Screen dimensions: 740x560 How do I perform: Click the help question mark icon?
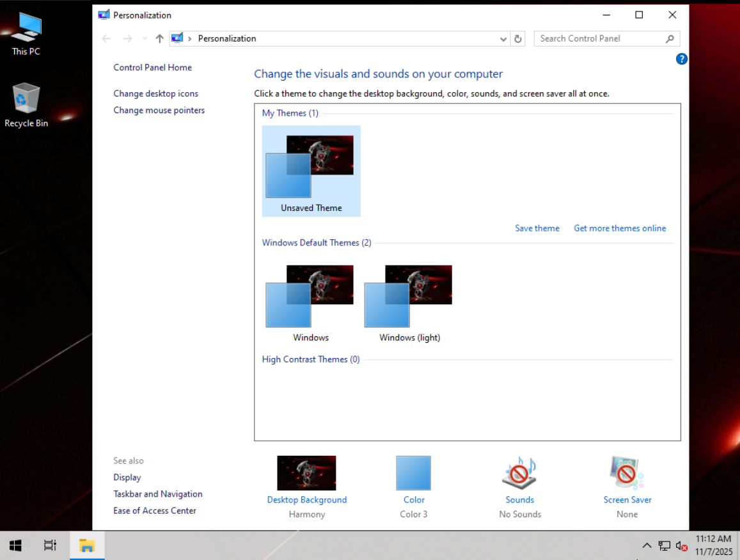[x=682, y=59]
